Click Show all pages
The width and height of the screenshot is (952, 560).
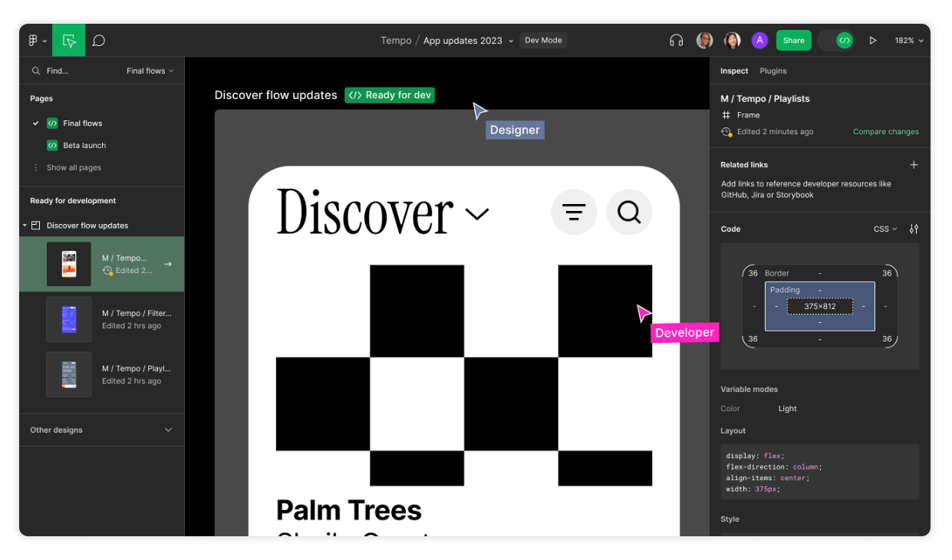coord(74,167)
